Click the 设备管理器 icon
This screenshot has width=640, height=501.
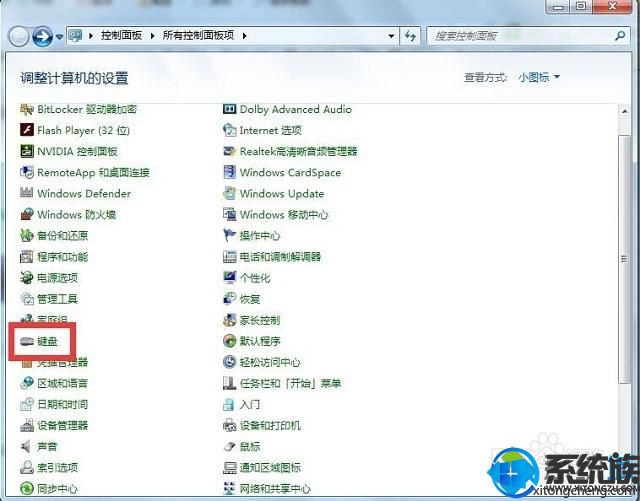27,425
